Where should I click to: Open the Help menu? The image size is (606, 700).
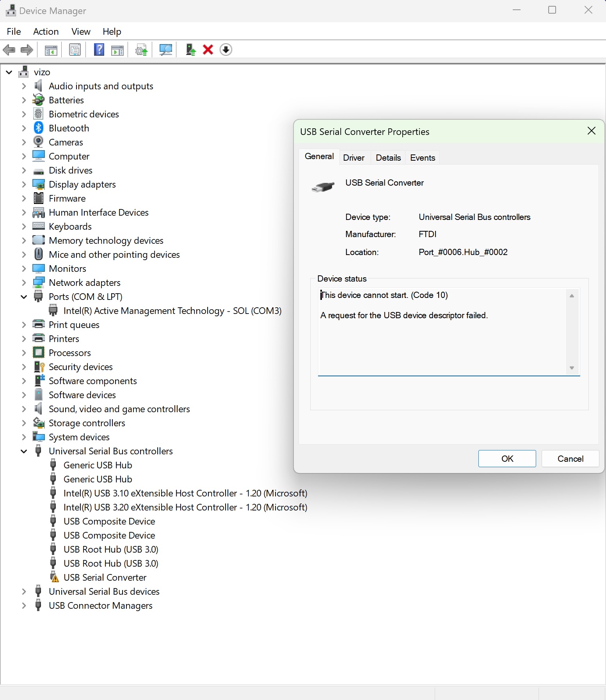pyautogui.click(x=112, y=32)
